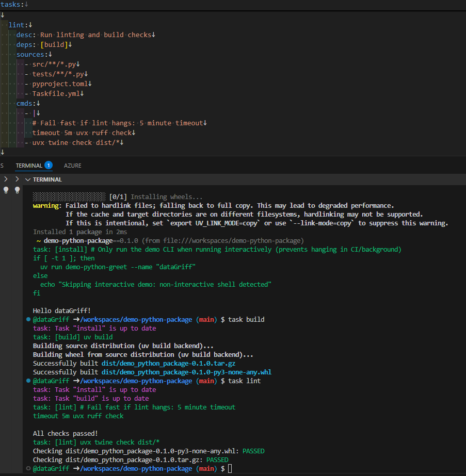The width and height of the screenshot is (466, 476).
Task: Open link dist/demo_python_package-0.1.0-py3-none-any.whl
Action: point(186,372)
